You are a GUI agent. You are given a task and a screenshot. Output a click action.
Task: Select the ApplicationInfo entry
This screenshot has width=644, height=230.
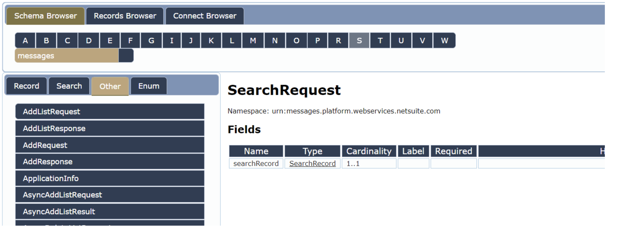click(110, 178)
